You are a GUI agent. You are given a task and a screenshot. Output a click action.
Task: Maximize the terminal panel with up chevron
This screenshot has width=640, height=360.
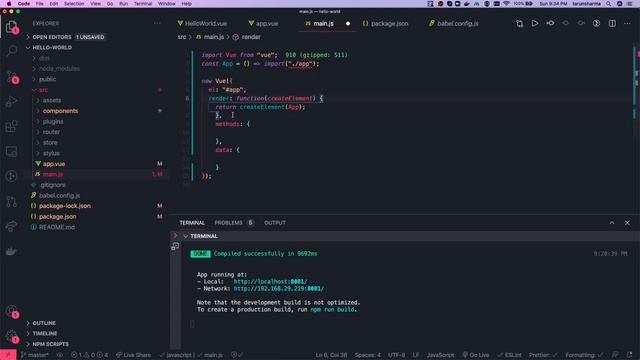click(x=612, y=223)
